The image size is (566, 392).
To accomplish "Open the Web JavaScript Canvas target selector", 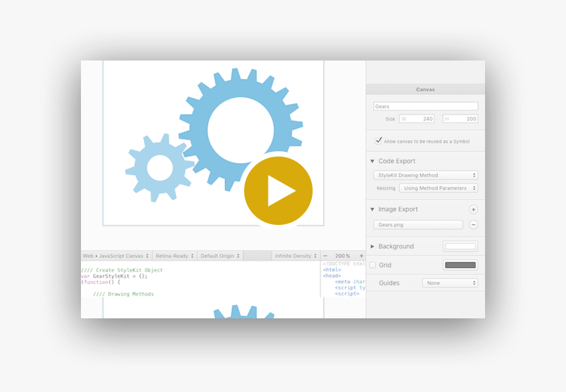I will [116, 256].
